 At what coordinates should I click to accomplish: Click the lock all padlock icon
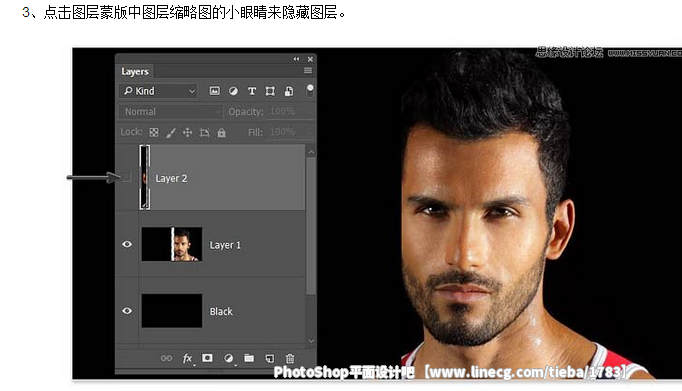point(221,132)
